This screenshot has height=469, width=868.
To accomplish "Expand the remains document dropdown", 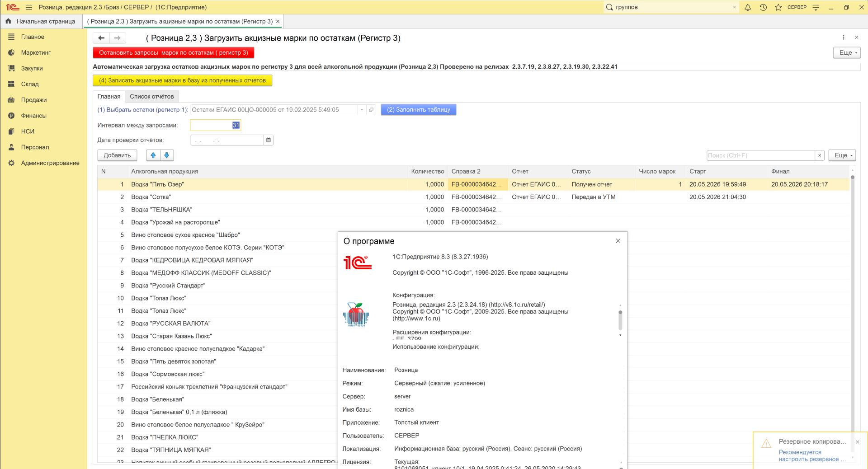I will point(362,110).
